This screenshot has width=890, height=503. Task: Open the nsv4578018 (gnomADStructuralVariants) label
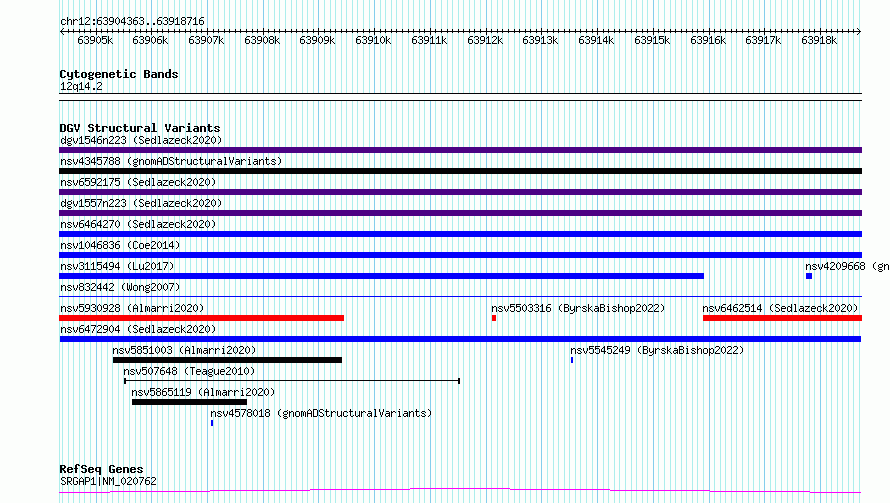click(321, 413)
